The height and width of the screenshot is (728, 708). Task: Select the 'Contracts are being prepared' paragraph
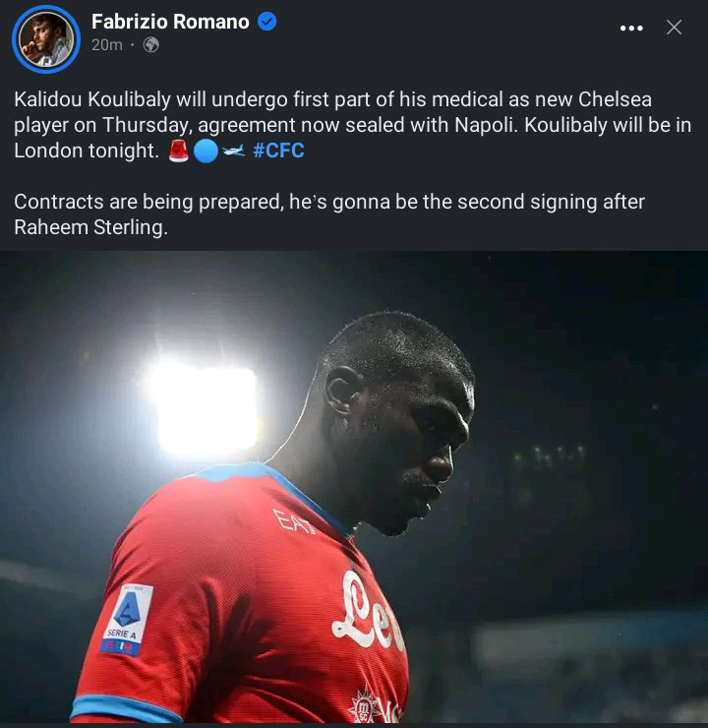[x=329, y=214]
